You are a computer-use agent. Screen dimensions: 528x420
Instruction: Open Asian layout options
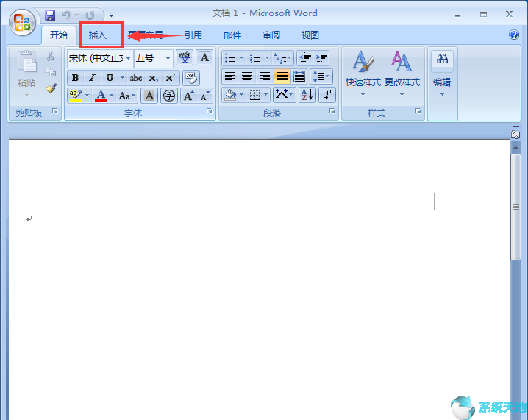pos(284,95)
